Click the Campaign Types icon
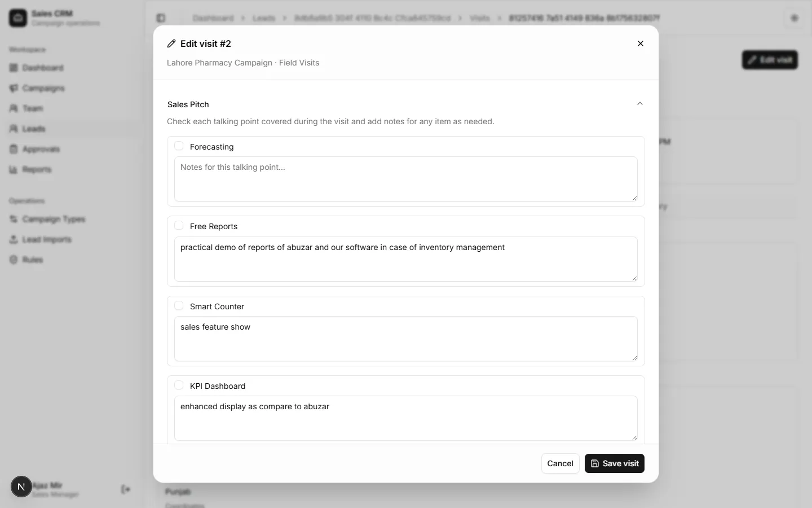Image resolution: width=812 pixels, height=508 pixels. [14, 219]
